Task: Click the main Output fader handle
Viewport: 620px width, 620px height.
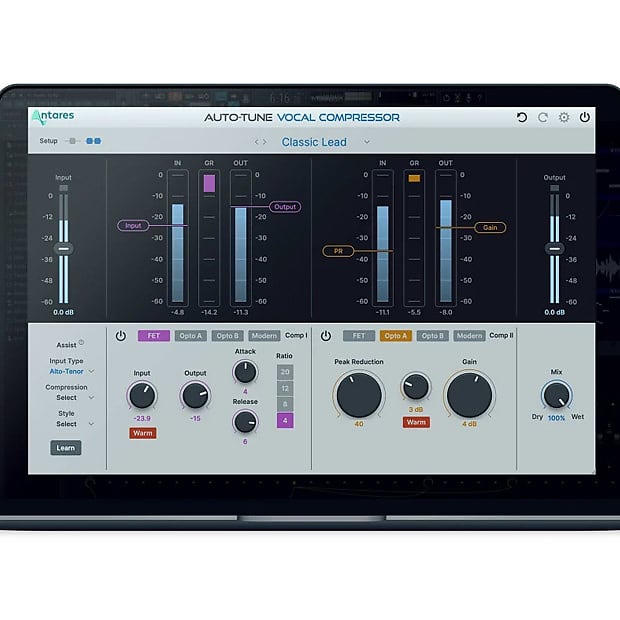Action: click(555, 249)
